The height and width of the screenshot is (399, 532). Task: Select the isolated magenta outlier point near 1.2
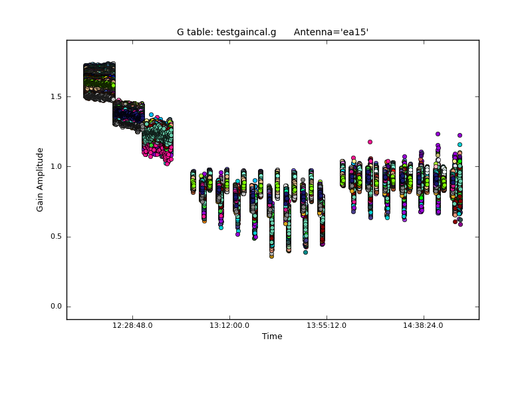(x=370, y=142)
